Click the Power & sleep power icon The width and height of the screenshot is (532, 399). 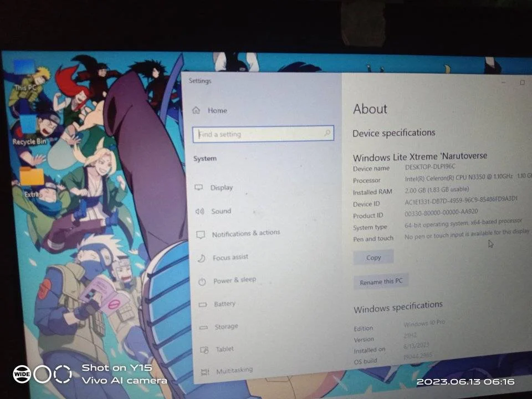click(202, 282)
